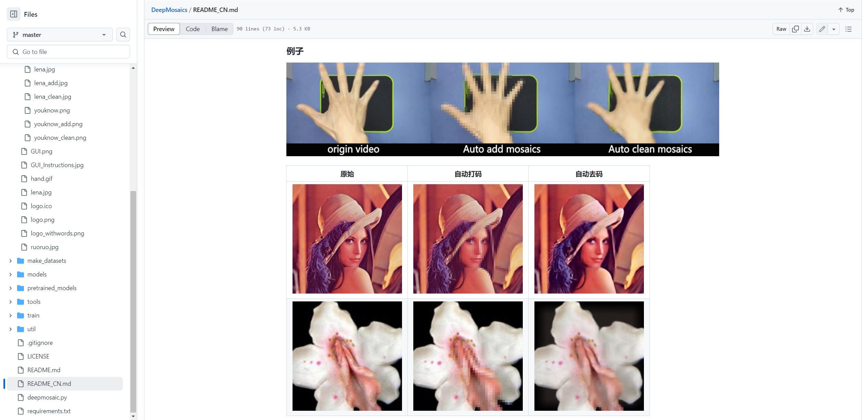Download raw file icon

(x=807, y=29)
